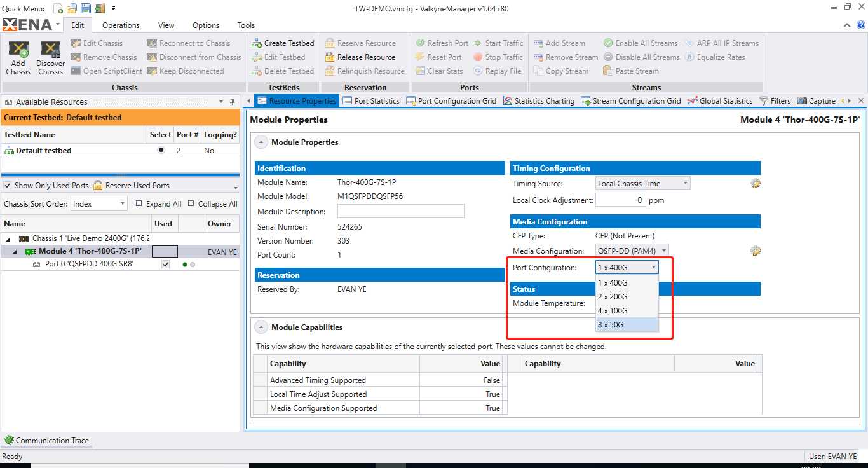Click Equalize Rates in the ribbon
This screenshot has height=468, width=868.
(714, 57)
